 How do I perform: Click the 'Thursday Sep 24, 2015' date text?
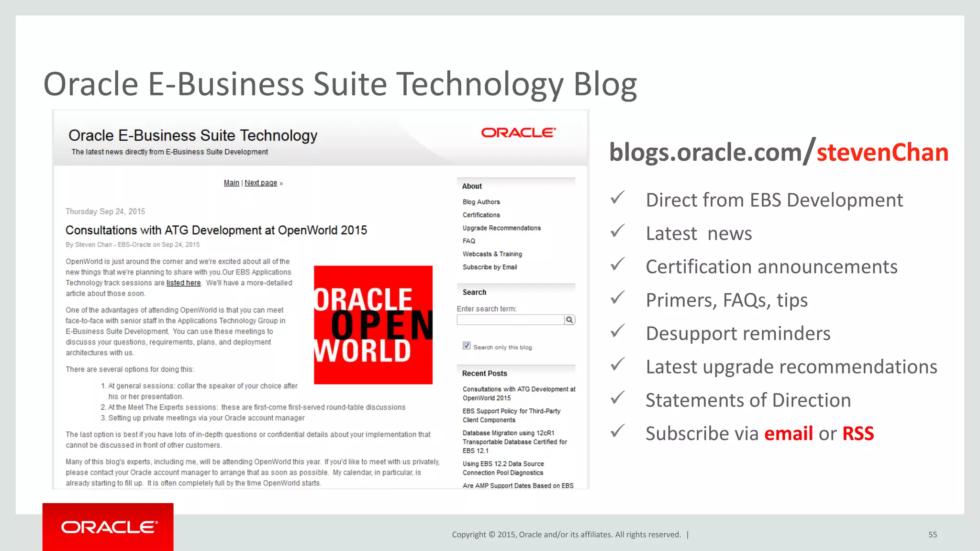[105, 211]
